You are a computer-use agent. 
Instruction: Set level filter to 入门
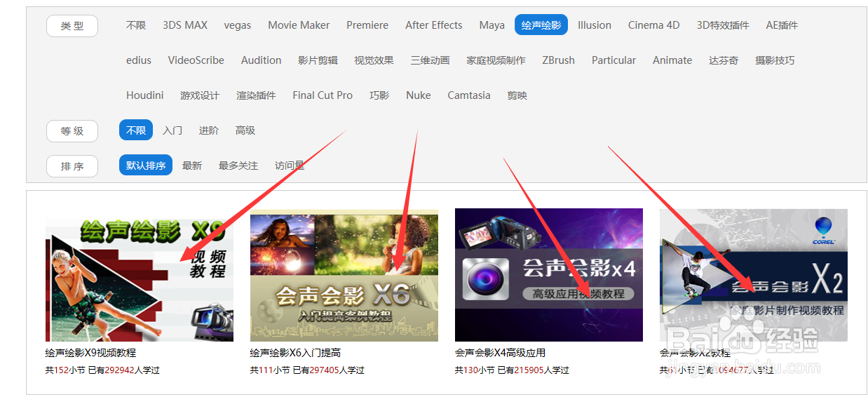(x=172, y=130)
